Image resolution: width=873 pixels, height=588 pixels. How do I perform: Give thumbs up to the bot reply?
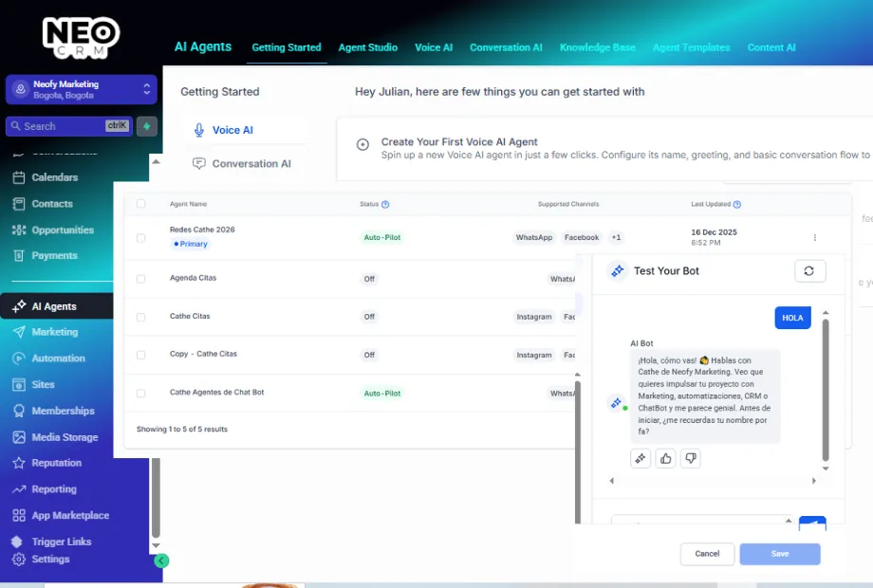point(665,458)
